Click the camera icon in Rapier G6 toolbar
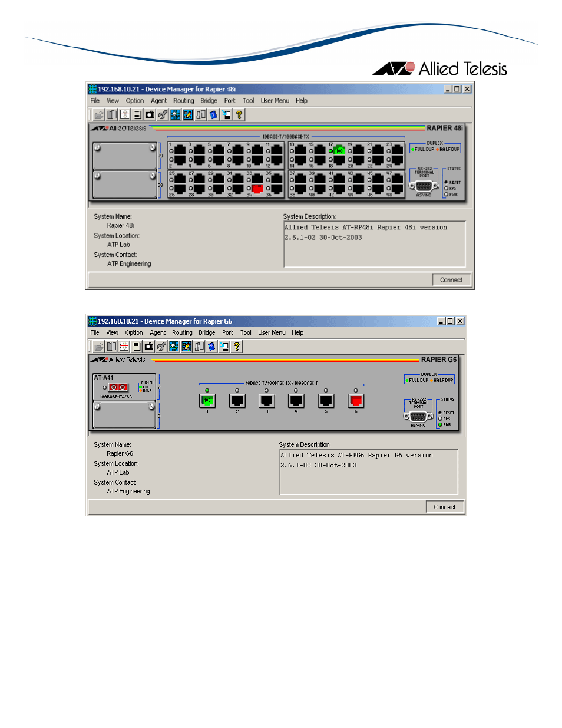The height and width of the screenshot is (728, 562). (149, 347)
